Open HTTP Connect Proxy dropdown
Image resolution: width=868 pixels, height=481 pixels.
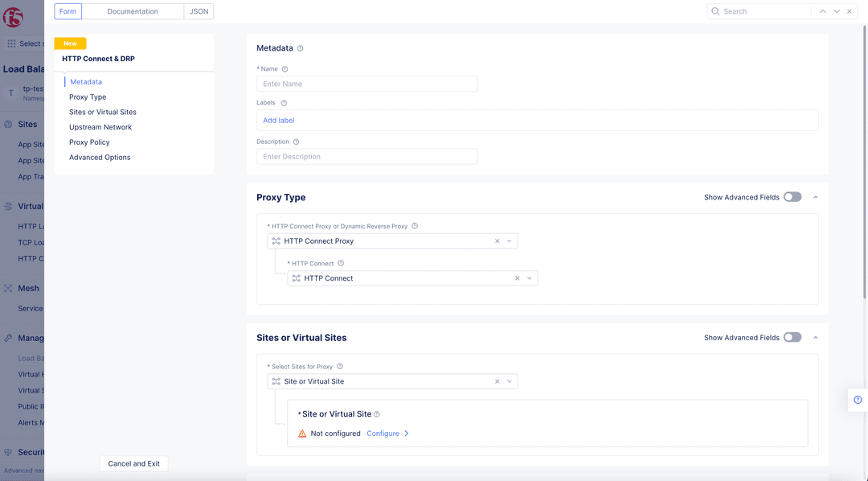click(510, 241)
